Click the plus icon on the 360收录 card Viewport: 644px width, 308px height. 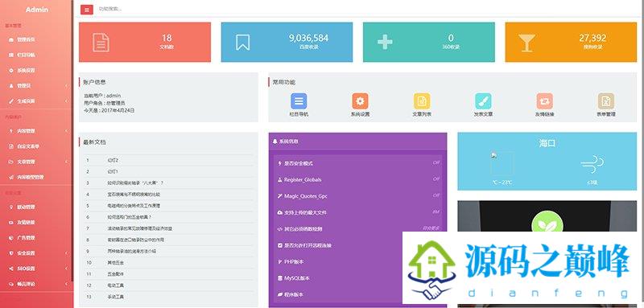[x=385, y=43]
